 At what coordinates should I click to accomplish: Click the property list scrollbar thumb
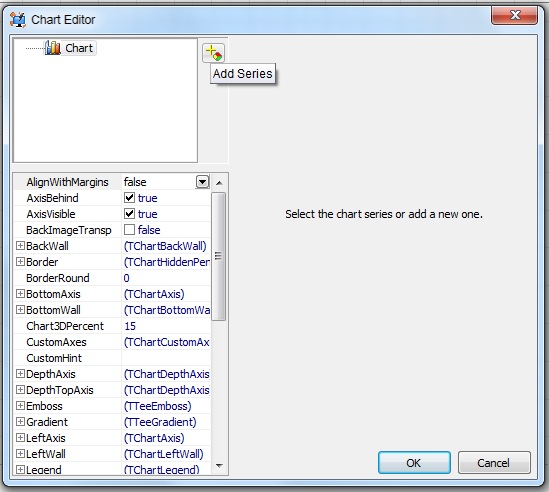[x=219, y=256]
